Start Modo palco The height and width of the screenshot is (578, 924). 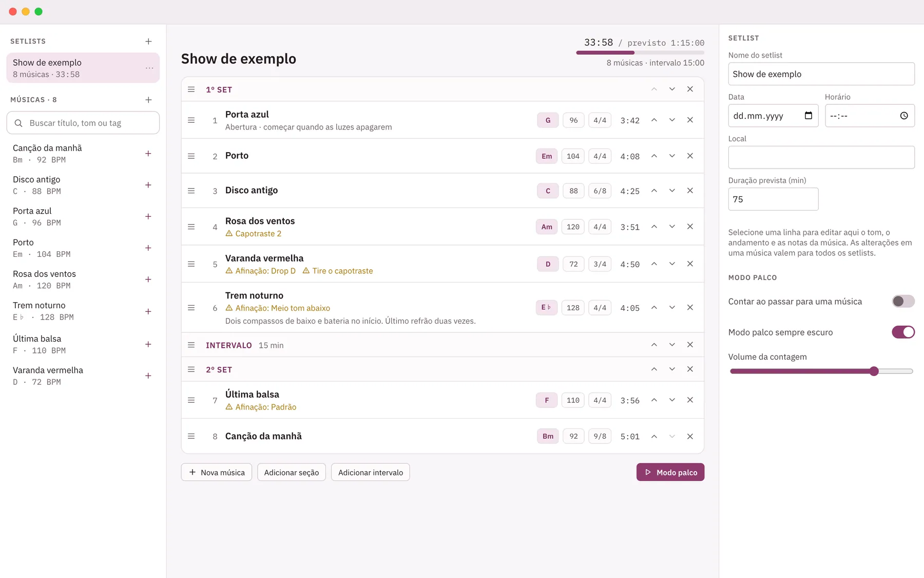click(x=670, y=472)
